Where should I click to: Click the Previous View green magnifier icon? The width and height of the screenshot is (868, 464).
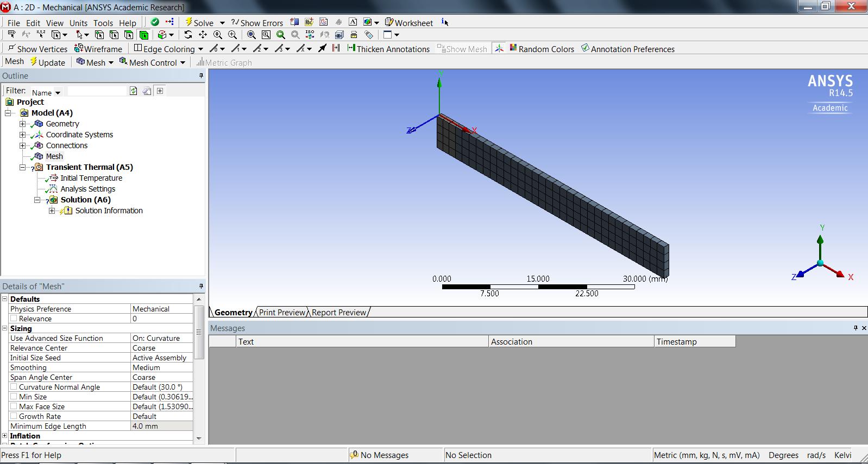pyautogui.click(x=280, y=35)
